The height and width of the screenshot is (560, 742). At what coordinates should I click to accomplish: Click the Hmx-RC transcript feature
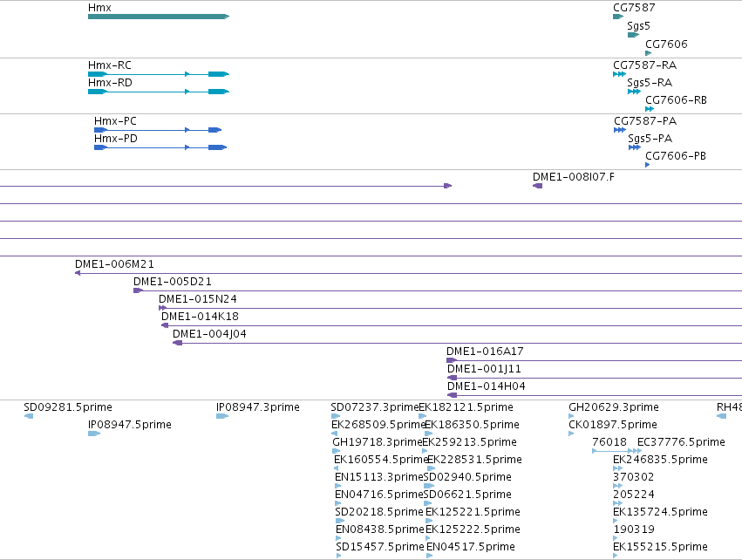pyautogui.click(x=159, y=74)
